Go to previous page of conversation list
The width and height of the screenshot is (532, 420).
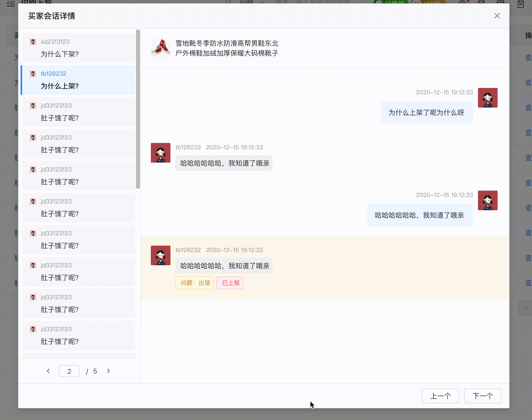pyautogui.click(x=48, y=371)
